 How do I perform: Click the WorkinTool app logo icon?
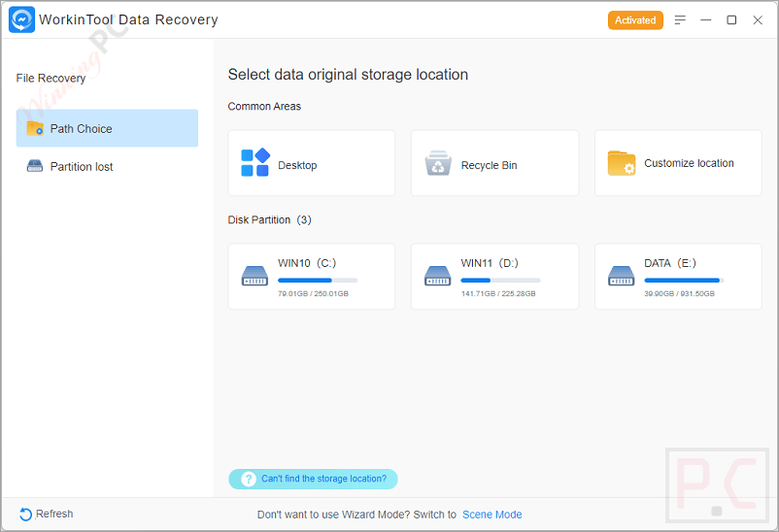click(x=21, y=19)
